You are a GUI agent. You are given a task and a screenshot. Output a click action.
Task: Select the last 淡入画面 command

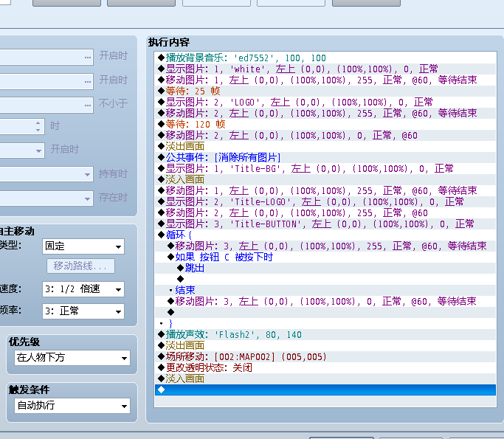coord(325,378)
